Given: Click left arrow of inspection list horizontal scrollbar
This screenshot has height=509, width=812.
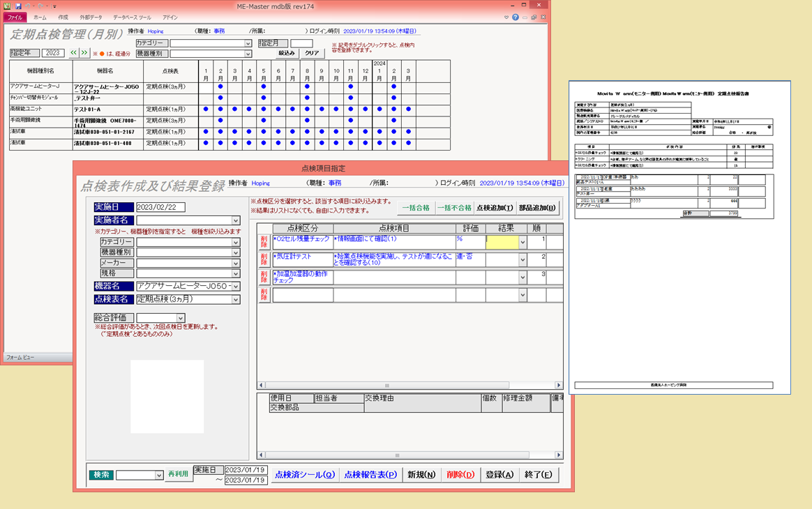Looking at the screenshot, I should point(261,386).
